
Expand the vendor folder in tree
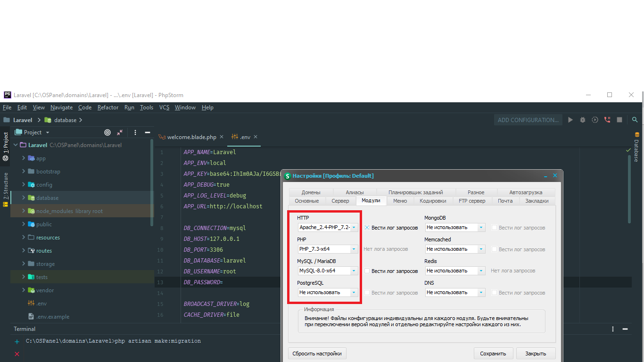[24, 290]
